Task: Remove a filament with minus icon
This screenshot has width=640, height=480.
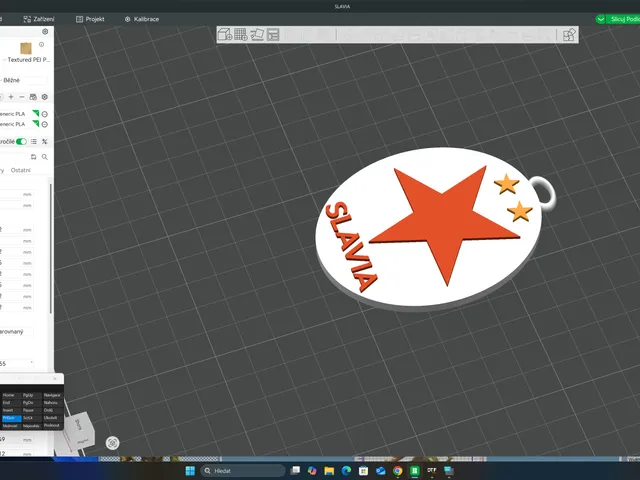Action: (x=22, y=97)
